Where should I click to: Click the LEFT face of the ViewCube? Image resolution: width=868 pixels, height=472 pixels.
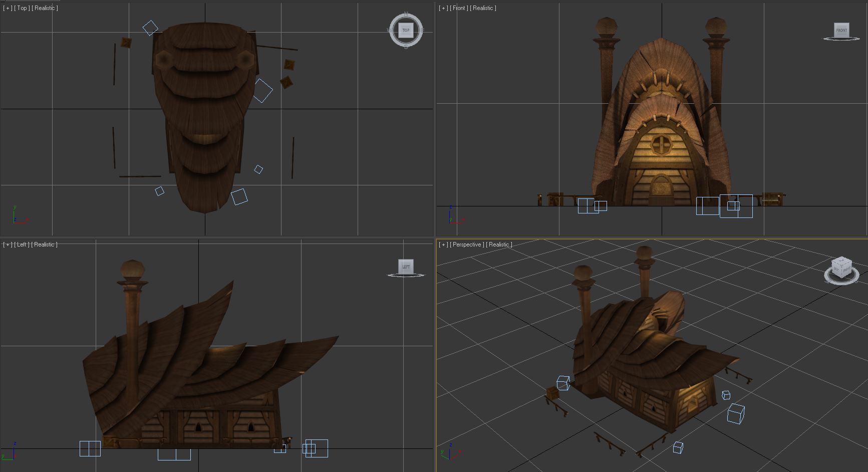[x=406, y=267]
